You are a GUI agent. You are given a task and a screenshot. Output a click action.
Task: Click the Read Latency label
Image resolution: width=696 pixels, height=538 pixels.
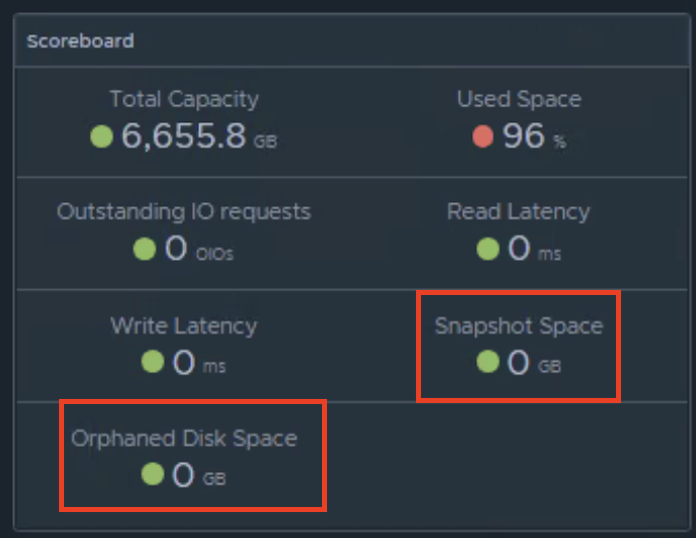tap(518, 212)
